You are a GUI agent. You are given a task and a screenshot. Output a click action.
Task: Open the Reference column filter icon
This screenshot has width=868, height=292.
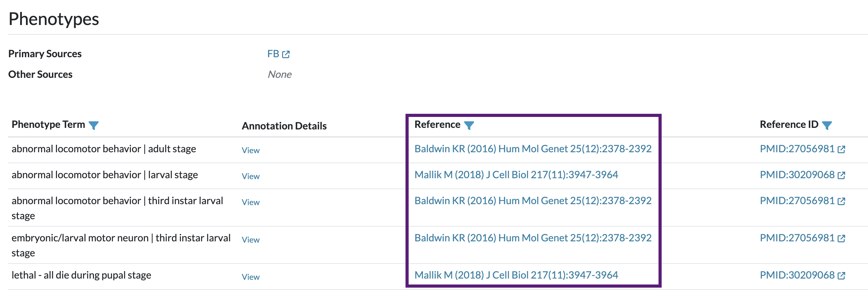click(469, 125)
